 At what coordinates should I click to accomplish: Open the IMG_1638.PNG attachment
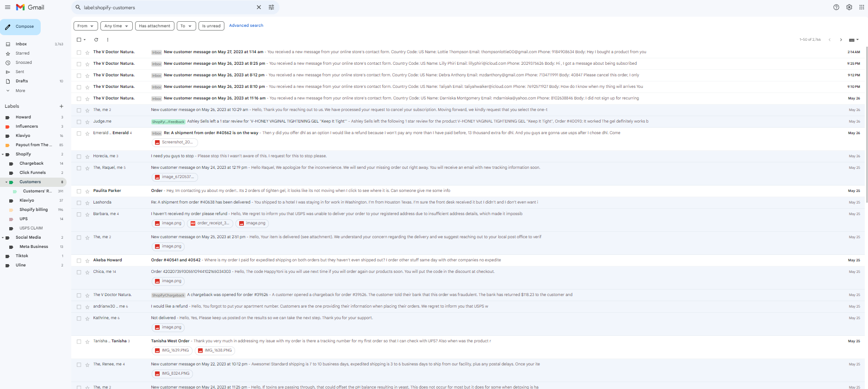tap(215, 351)
